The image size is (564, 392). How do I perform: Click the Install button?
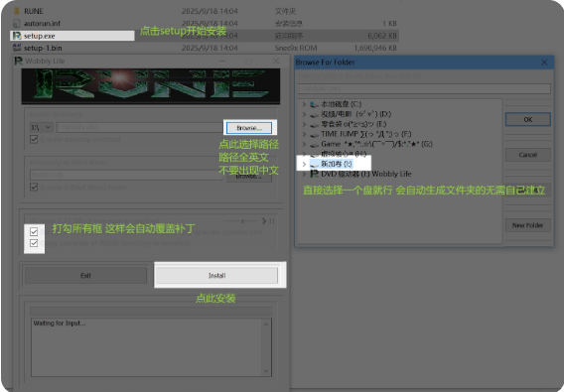(x=216, y=276)
